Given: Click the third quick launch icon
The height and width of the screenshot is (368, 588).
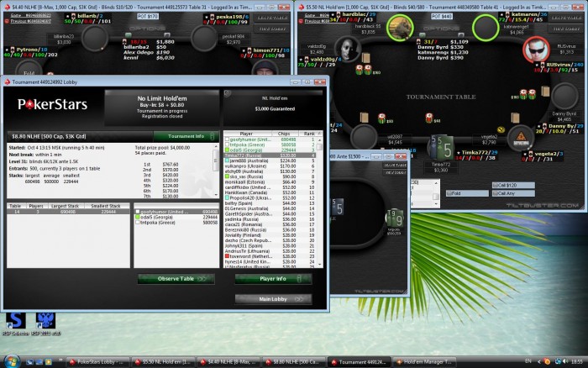Looking at the screenshot, I should tap(49, 362).
